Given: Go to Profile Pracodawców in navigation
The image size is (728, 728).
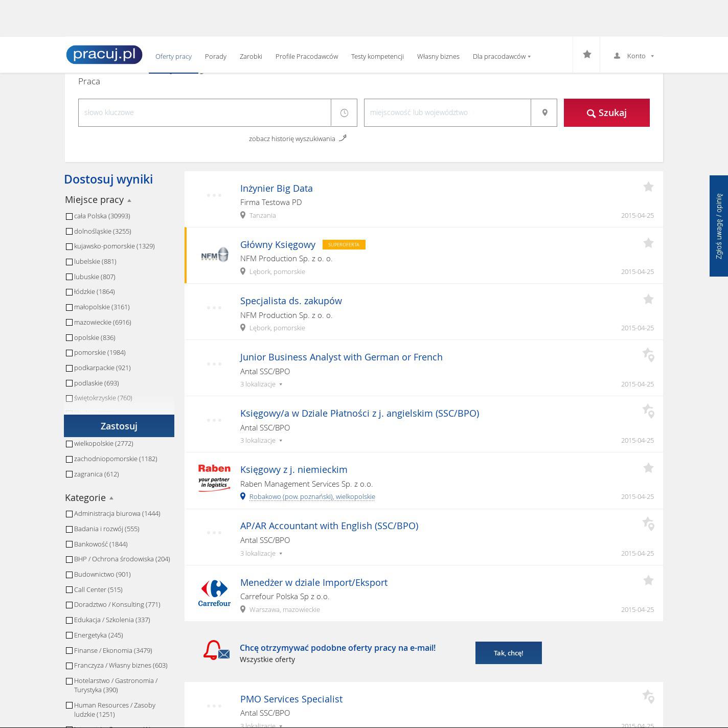Looking at the screenshot, I should pyautogui.click(x=306, y=56).
